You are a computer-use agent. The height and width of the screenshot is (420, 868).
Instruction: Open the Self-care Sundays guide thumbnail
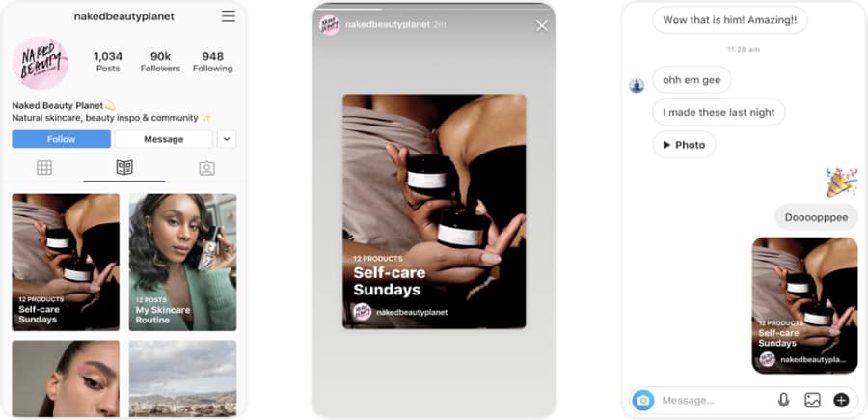coord(66,263)
